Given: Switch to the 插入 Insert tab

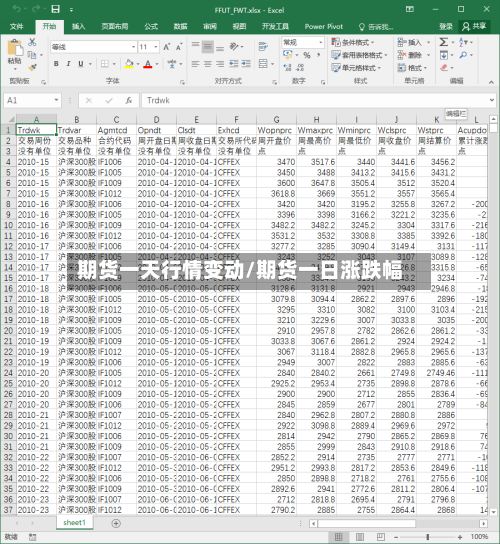Looking at the screenshot, I should click(x=78, y=26).
